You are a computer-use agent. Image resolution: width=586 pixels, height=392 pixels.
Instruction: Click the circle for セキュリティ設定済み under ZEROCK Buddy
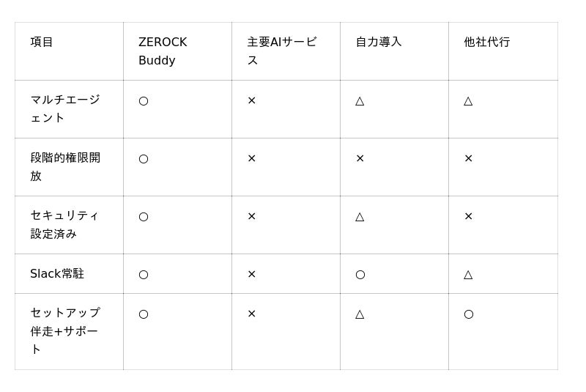(x=144, y=217)
